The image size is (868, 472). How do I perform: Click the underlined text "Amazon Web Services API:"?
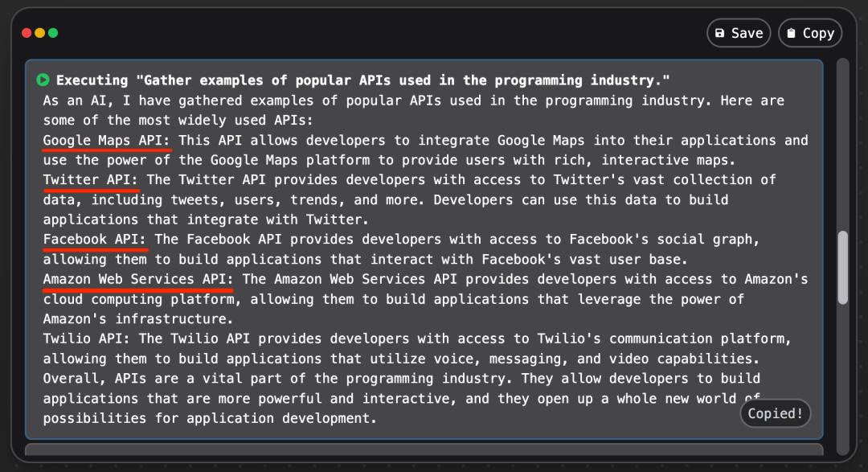point(138,279)
